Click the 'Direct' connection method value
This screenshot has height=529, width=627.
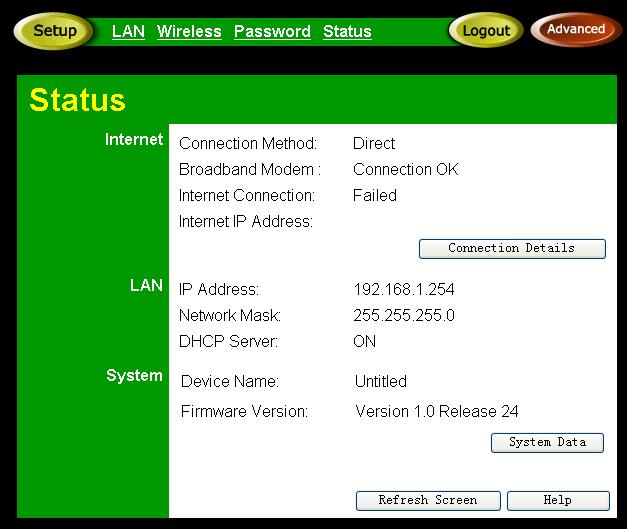point(374,143)
